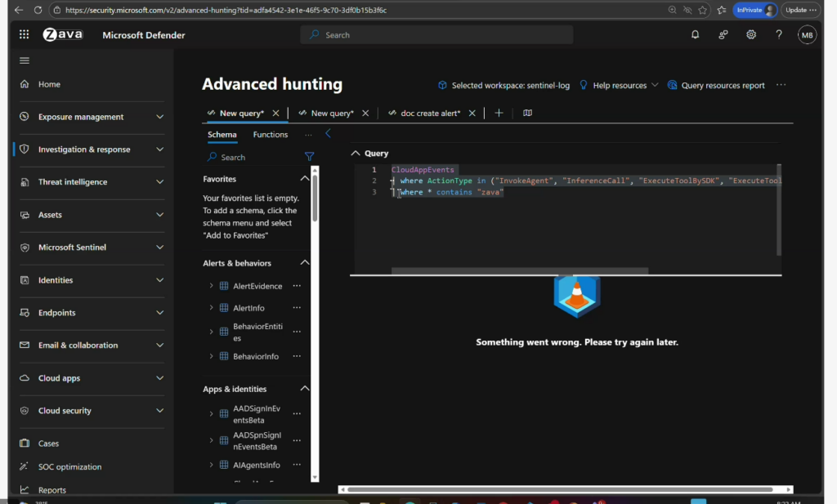This screenshot has height=504, width=837.
Task: Toggle the hamburger navigation menu
Action: point(24,60)
